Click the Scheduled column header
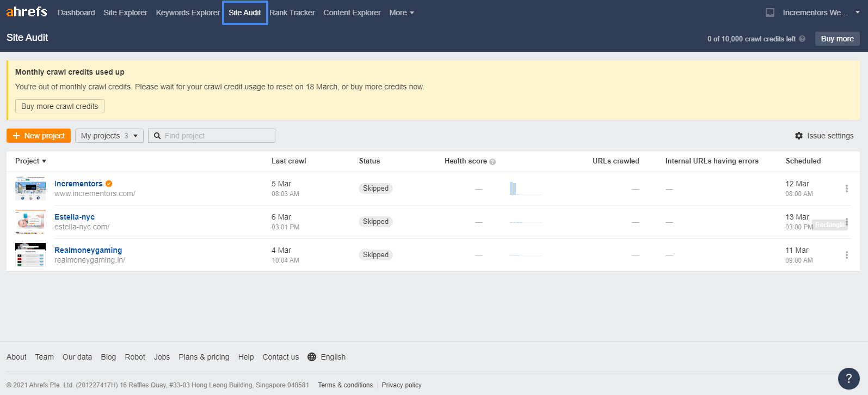Viewport: 868px width, 395px height. [x=803, y=161]
